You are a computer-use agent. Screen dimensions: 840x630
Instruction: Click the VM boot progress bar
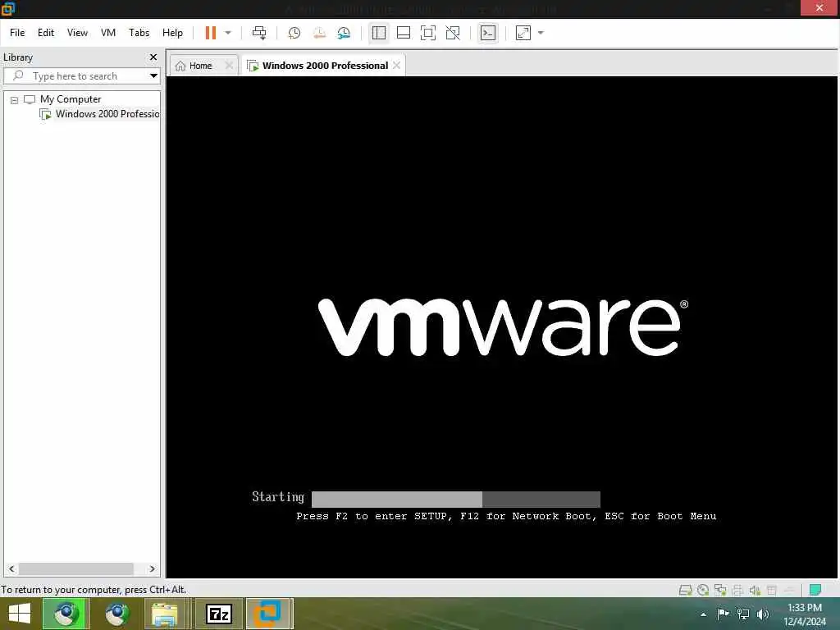pos(456,500)
